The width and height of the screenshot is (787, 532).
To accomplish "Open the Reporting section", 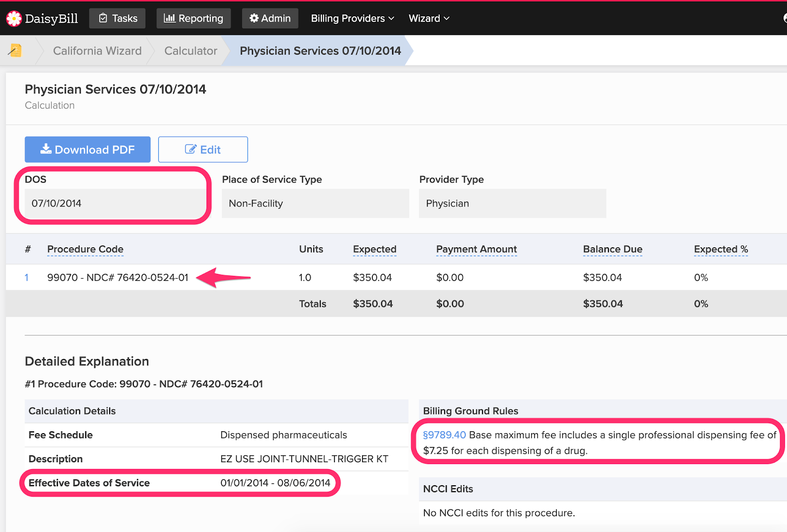I will click(193, 18).
